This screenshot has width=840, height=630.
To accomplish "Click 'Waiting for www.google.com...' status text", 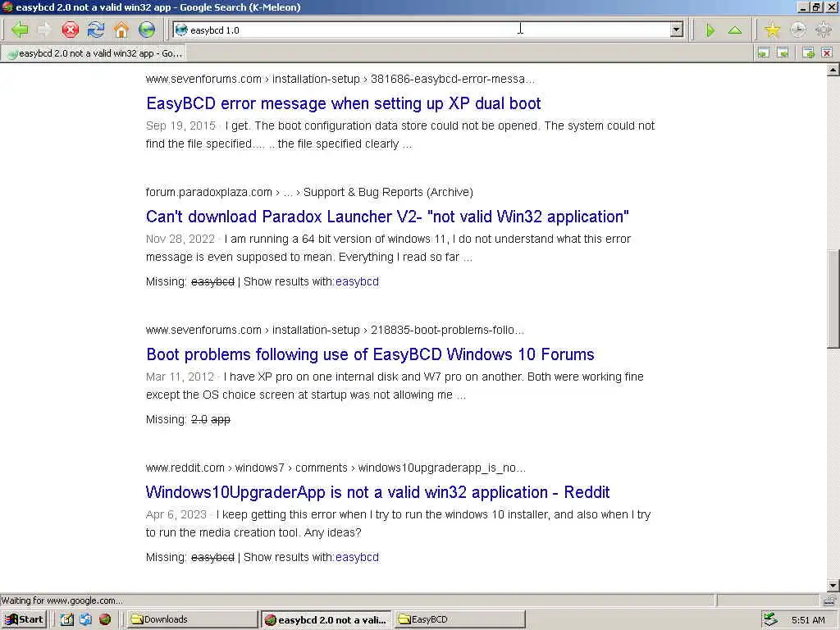I will (62, 600).
